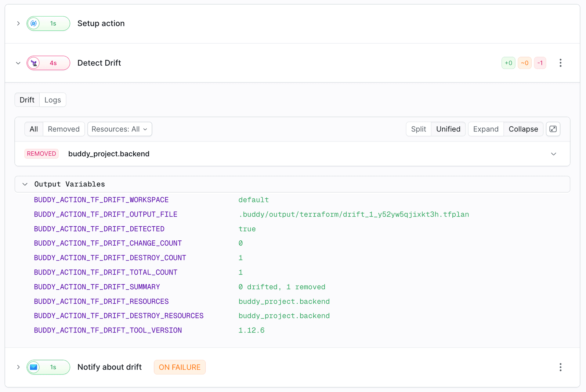586x392 pixels.
Task: Click the buddy_project.backend resource name
Action: (x=109, y=154)
